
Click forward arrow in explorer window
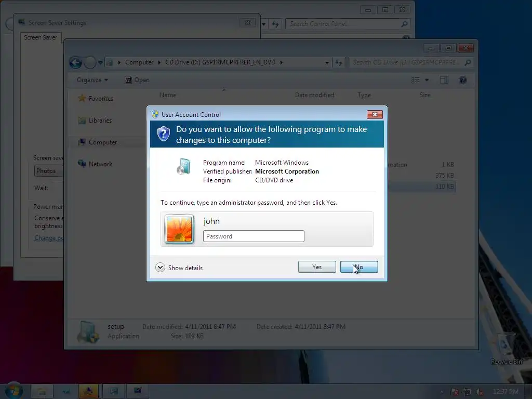click(x=90, y=62)
